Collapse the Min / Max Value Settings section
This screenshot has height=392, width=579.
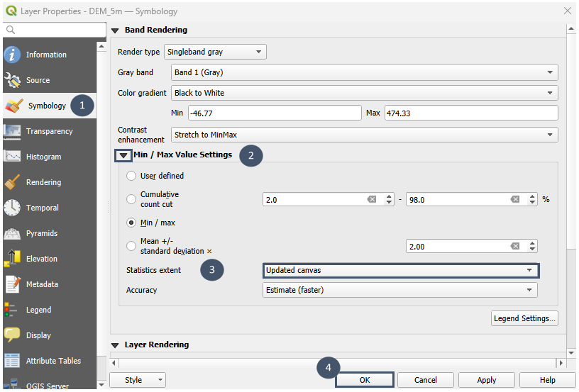[123, 155]
